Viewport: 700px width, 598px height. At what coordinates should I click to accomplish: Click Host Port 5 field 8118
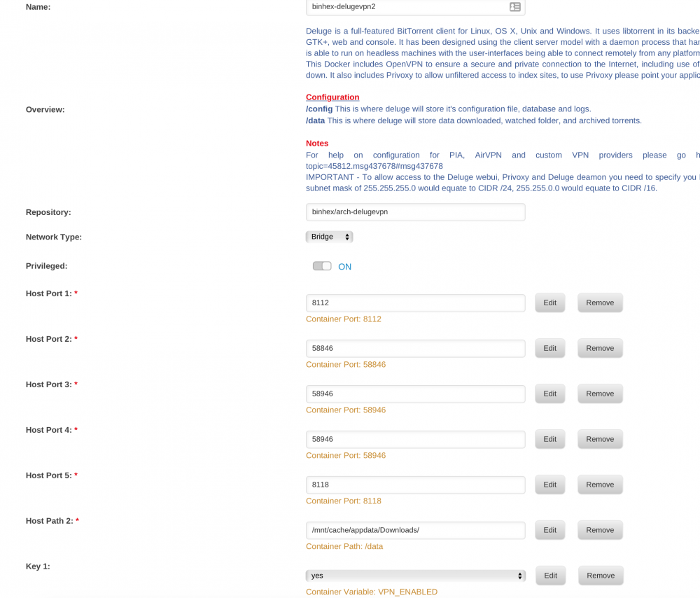(x=416, y=485)
